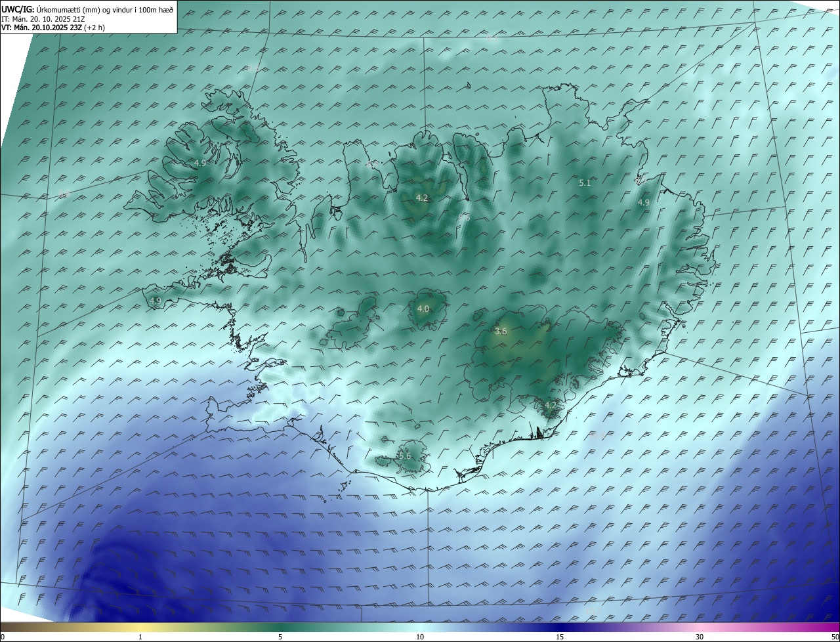840x642 pixels.
Task: Click the '5' tick label on the color scale
Action: click(280, 637)
